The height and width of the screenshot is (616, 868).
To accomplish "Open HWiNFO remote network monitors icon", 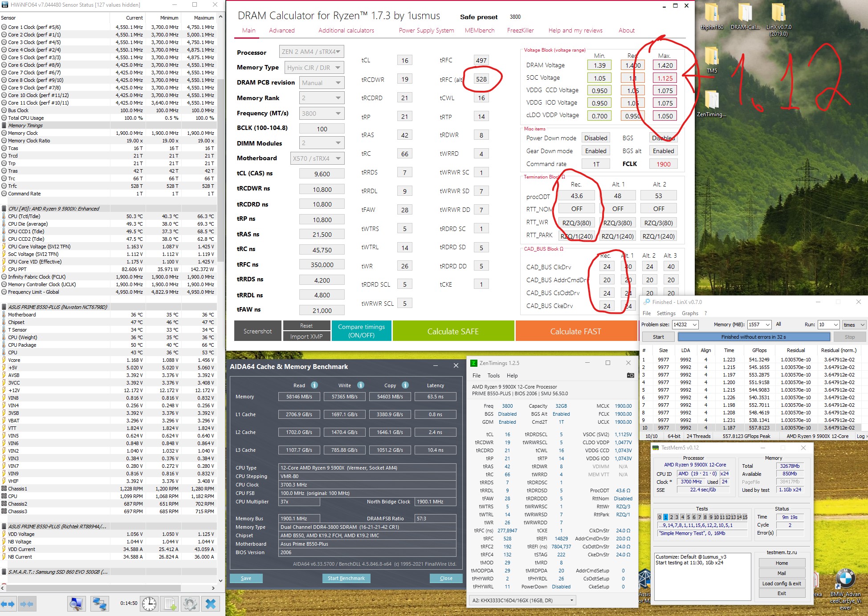I will click(99, 604).
